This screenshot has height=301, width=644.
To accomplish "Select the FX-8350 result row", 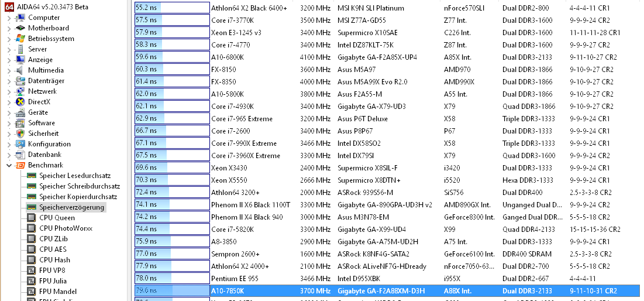I will point(387,82).
